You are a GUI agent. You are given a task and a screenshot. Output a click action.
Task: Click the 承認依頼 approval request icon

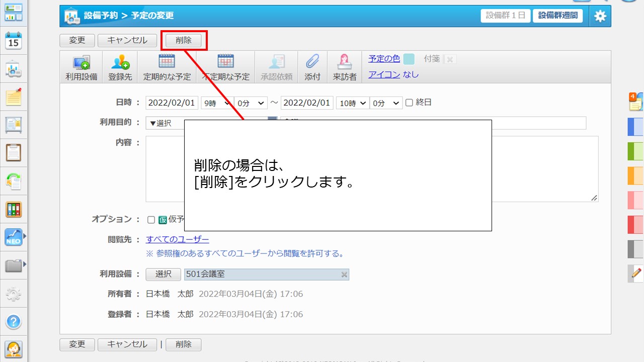tap(276, 67)
